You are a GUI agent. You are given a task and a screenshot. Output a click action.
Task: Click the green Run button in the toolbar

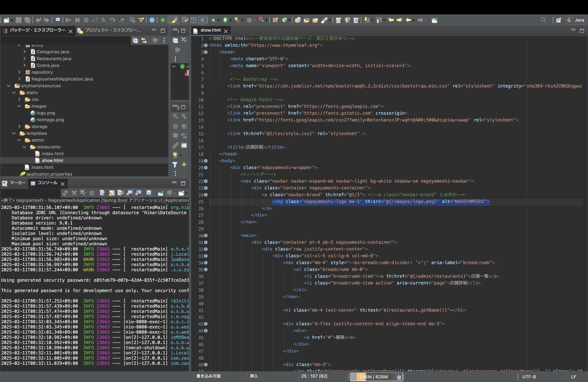click(225, 20)
